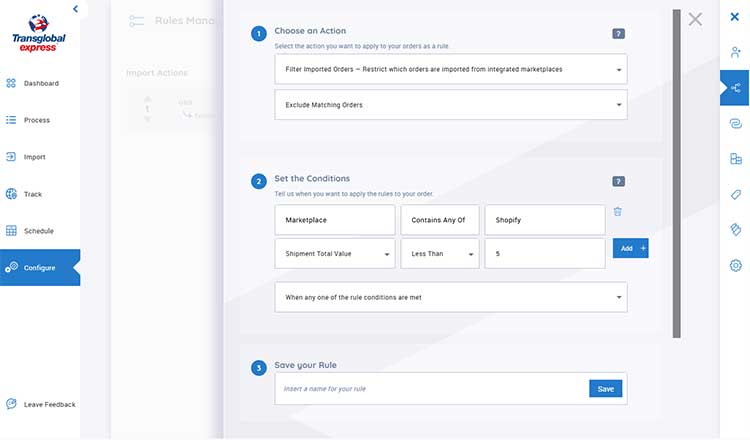
Task: Expand the Less Than operator dropdown
Action: tap(440, 253)
